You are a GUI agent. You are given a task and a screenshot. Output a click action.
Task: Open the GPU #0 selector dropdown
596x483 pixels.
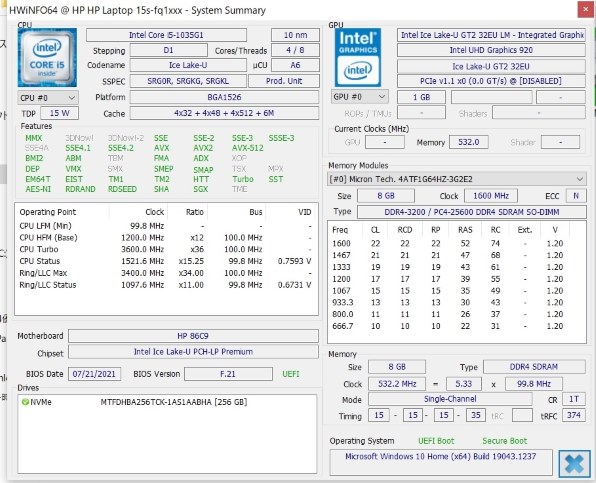tap(359, 97)
